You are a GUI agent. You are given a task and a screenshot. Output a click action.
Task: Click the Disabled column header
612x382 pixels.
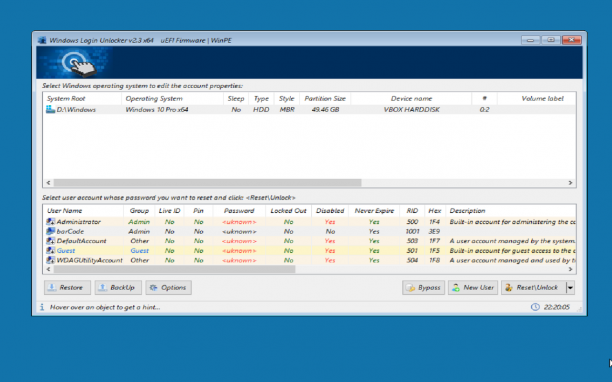(330, 211)
